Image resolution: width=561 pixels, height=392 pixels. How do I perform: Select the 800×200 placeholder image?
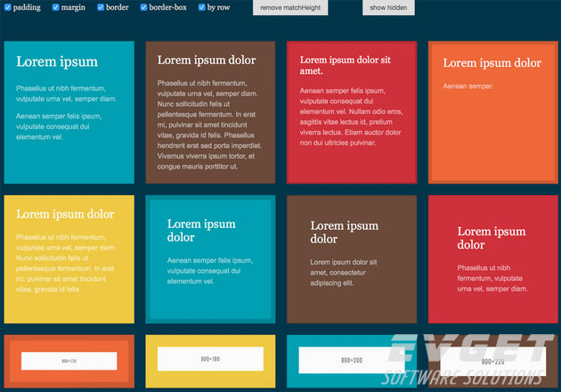[x=352, y=360]
